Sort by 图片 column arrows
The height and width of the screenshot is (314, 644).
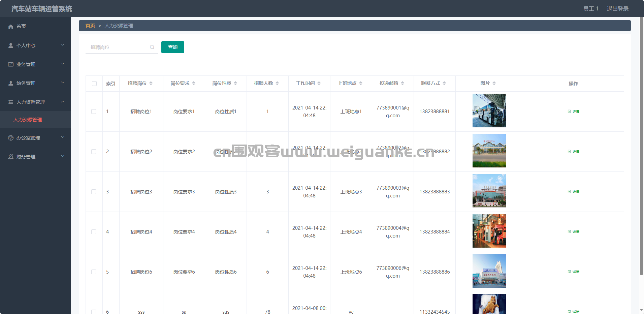point(494,83)
